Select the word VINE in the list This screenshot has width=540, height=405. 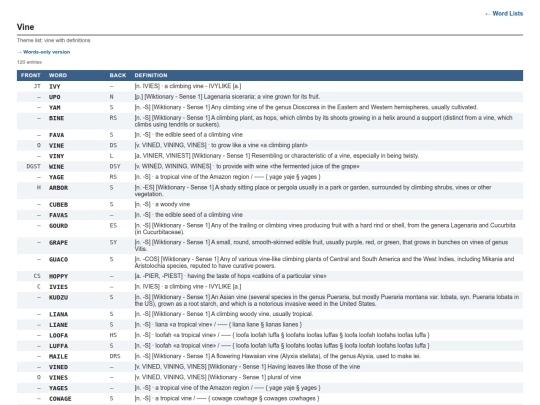[56, 146]
